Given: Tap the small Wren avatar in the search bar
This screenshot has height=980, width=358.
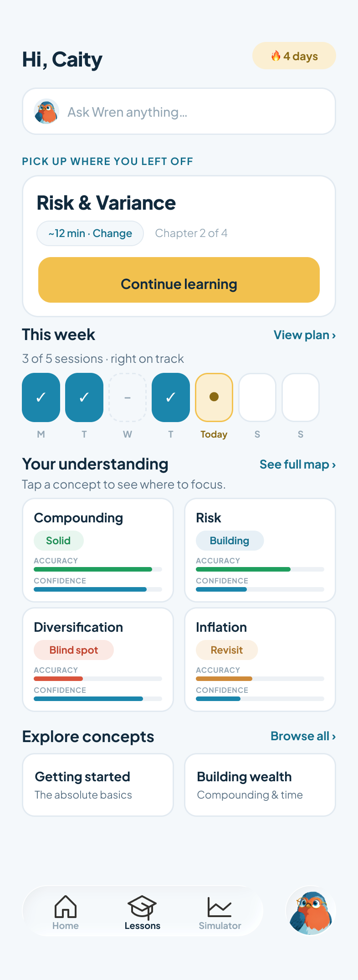Looking at the screenshot, I should [46, 112].
